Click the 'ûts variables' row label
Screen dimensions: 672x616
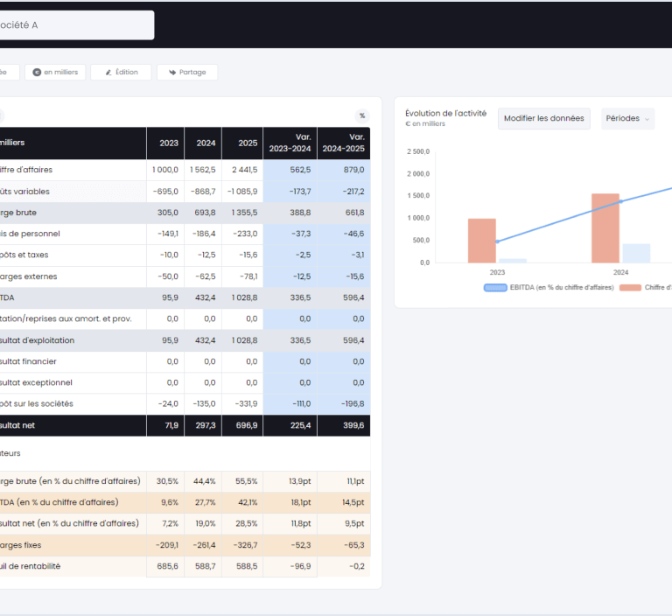point(24,192)
